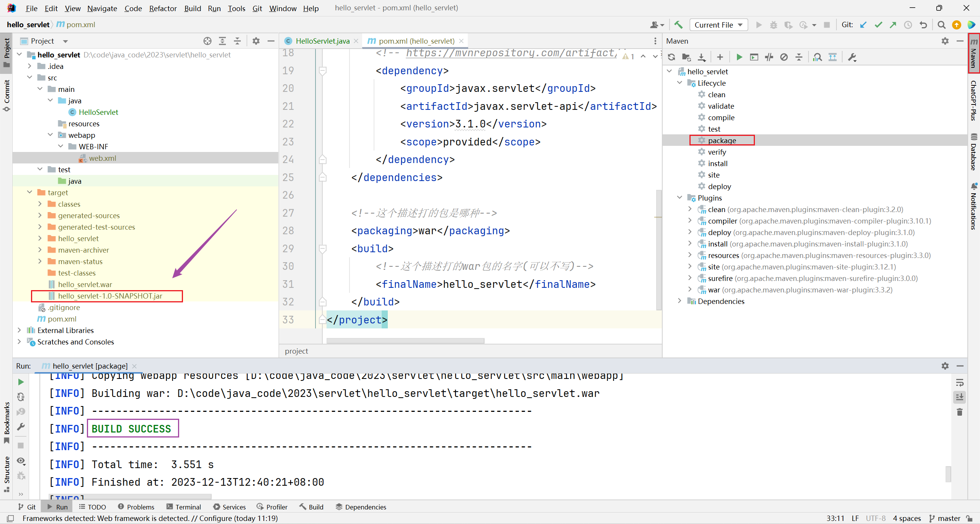Click Select Opened File target icon in Project panel
The width and height of the screenshot is (980, 524).
tap(207, 41)
